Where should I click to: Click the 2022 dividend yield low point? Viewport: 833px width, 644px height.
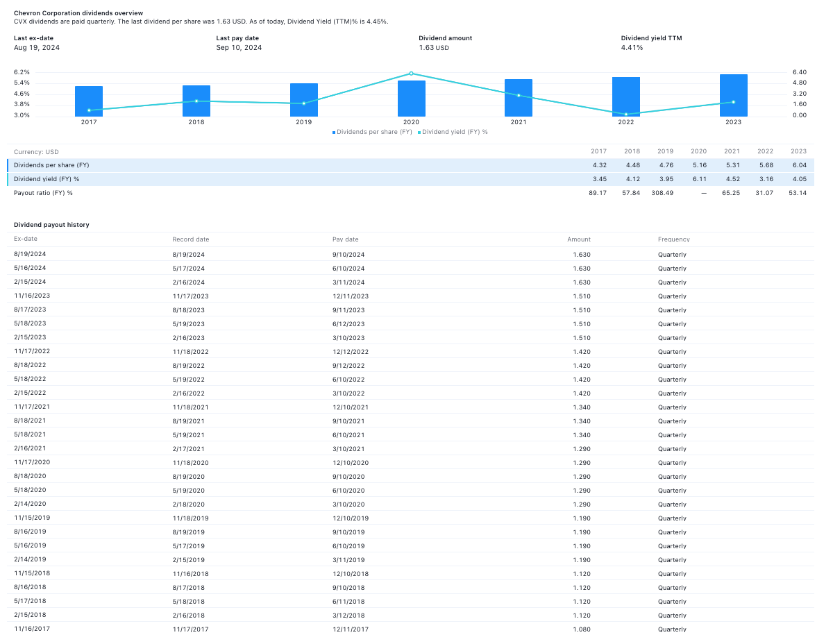pos(626,114)
